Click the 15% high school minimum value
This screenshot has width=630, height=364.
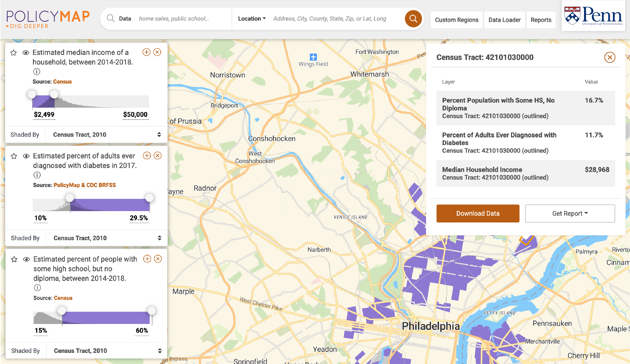41,331
